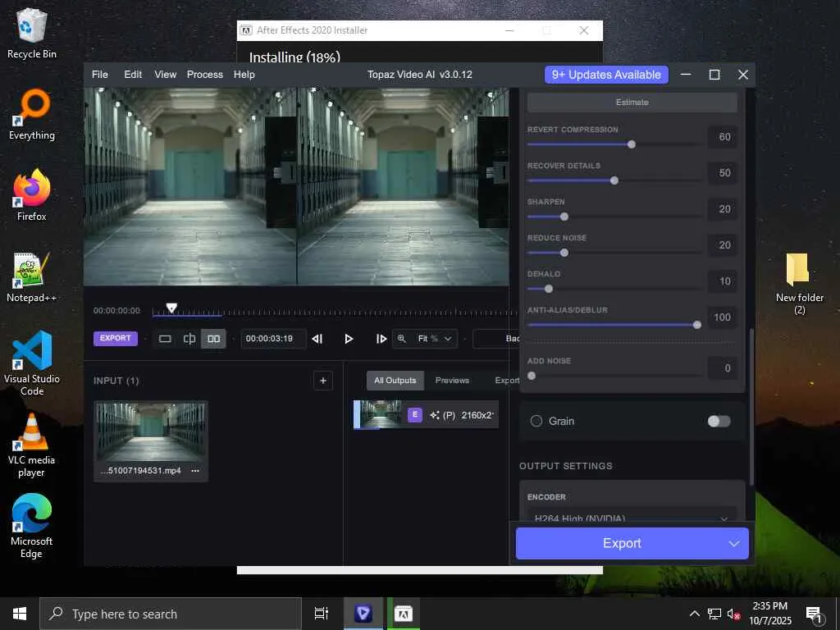Adjust the Add Noise slider handle
This screenshot has height=630, width=840.
[532, 376]
